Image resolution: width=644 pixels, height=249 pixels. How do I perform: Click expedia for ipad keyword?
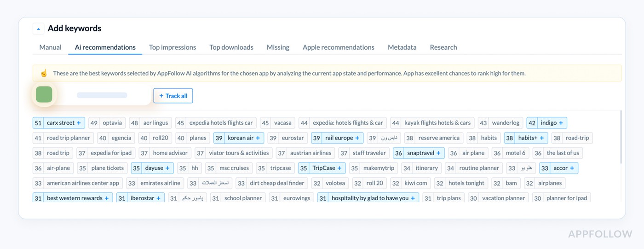pos(106,153)
